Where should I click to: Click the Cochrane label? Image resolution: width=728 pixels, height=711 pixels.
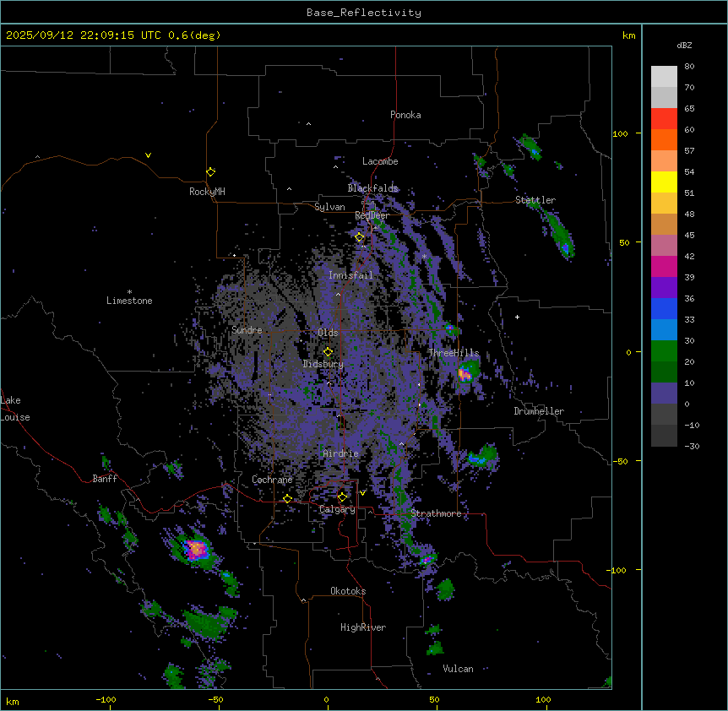click(x=272, y=480)
